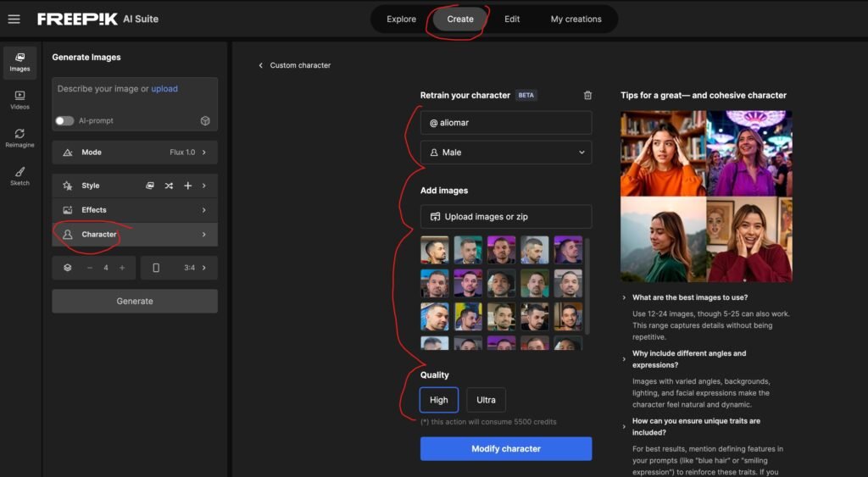Click Upload images or zip button
The width and height of the screenshot is (868, 477).
click(x=506, y=216)
